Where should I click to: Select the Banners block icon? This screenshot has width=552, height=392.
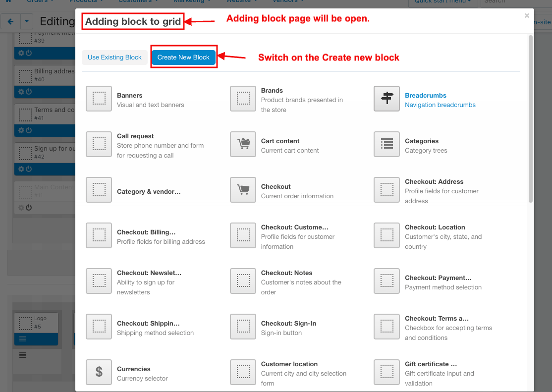99,99
